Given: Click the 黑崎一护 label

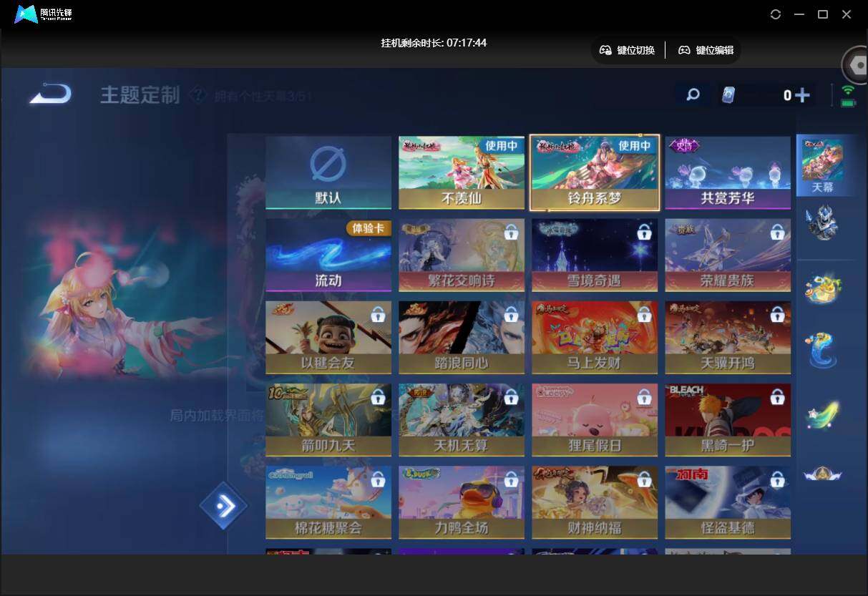Looking at the screenshot, I should [x=728, y=446].
